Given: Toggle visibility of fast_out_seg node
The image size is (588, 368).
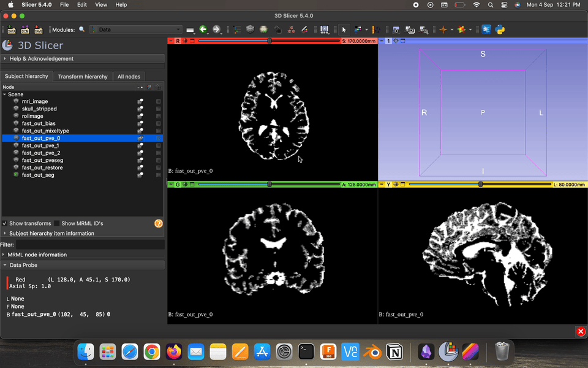Looking at the screenshot, I should click(140, 175).
